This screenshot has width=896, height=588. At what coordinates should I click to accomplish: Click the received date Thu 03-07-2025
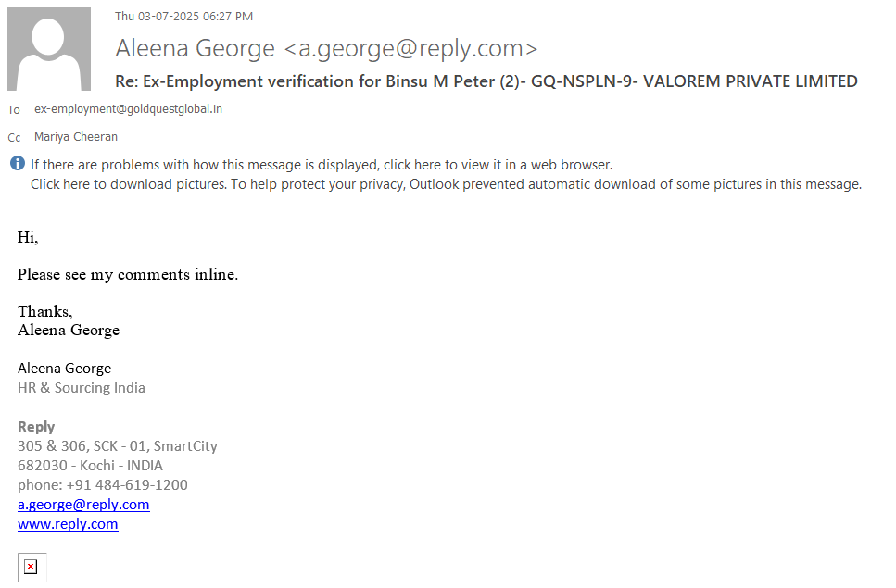[x=183, y=17]
